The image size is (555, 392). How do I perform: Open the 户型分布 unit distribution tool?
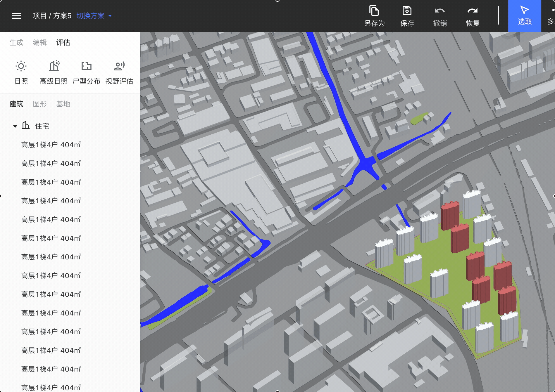(x=87, y=73)
